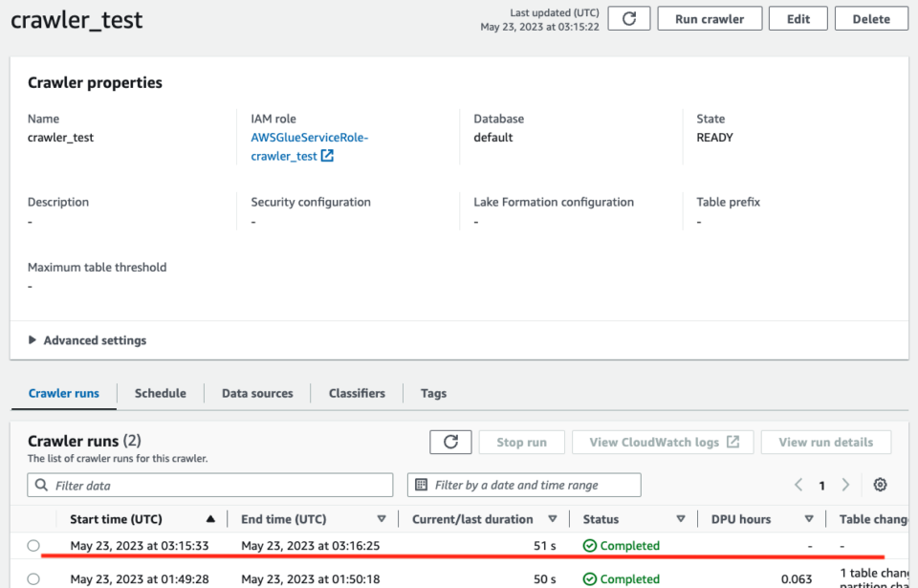
Task: Click end time May 23, 2023 at 03:16:25
Action: pyautogui.click(x=310, y=546)
